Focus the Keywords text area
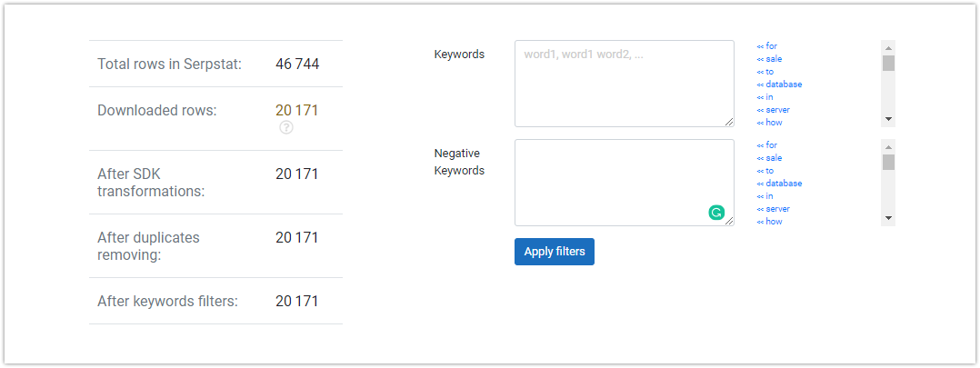Viewport: 980px width, 368px height. (x=625, y=84)
